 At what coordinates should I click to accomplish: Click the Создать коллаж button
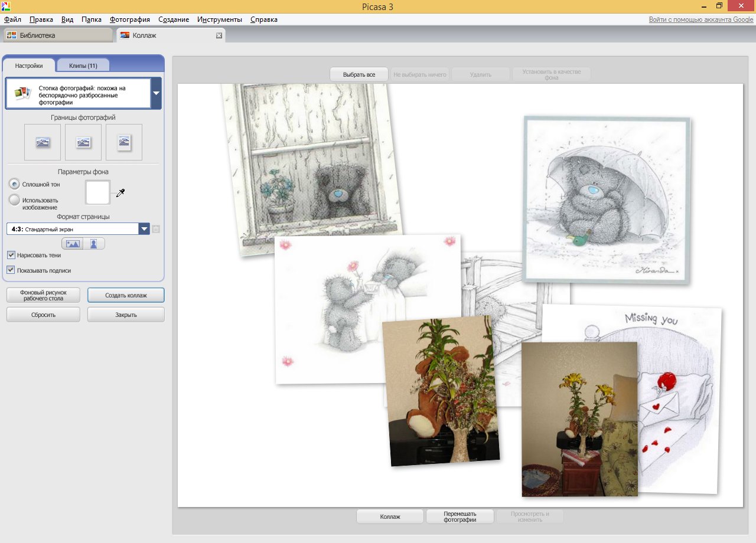click(x=126, y=295)
